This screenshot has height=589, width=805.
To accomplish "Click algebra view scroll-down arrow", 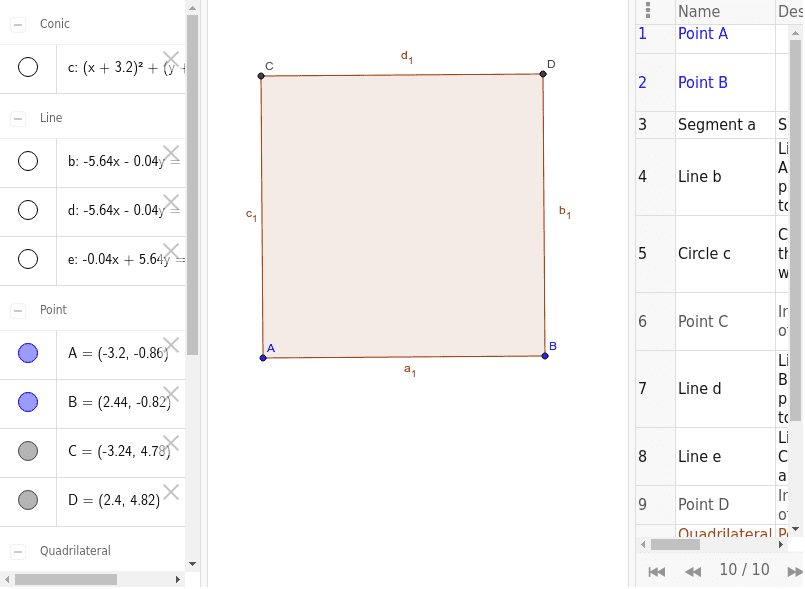I will [193, 564].
